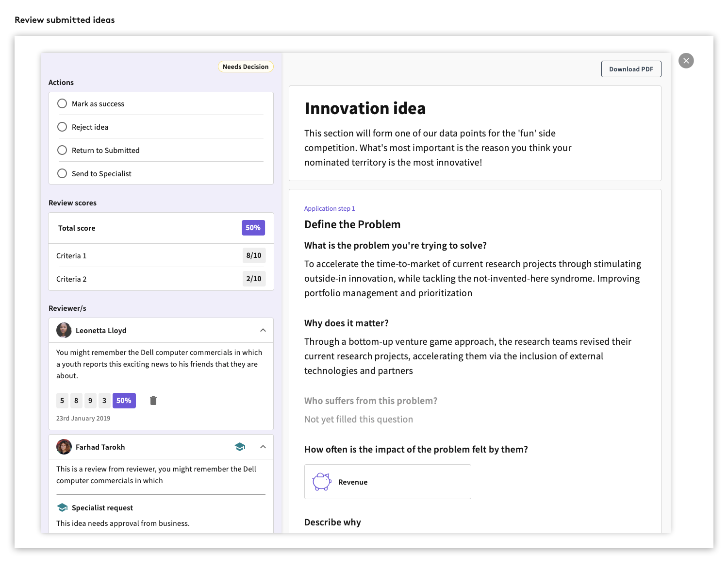Collapse Leonetta Lloyd's review section
The width and height of the screenshot is (728, 573).
tap(263, 330)
